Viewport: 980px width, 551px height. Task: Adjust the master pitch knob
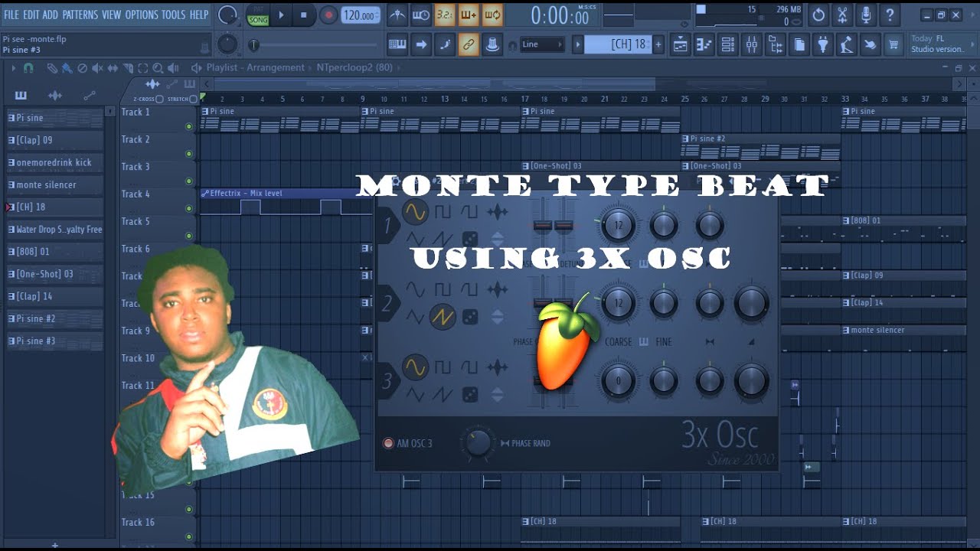click(x=227, y=44)
